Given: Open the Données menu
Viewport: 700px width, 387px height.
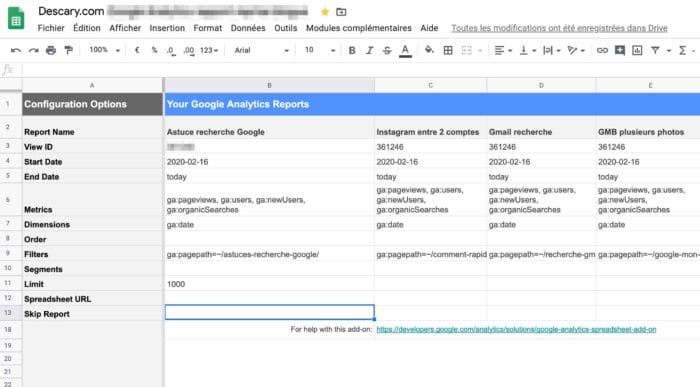Looking at the screenshot, I should coord(248,28).
